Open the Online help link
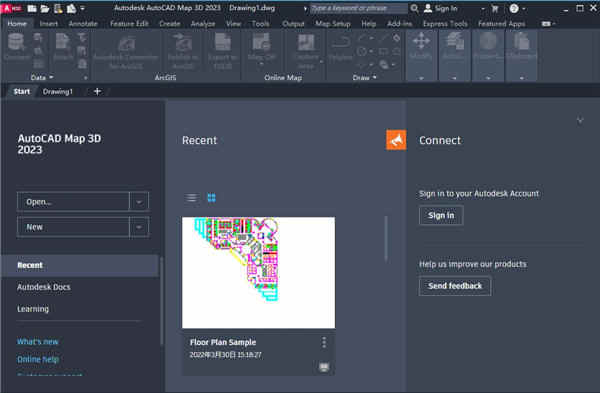600x393 pixels. click(x=38, y=359)
